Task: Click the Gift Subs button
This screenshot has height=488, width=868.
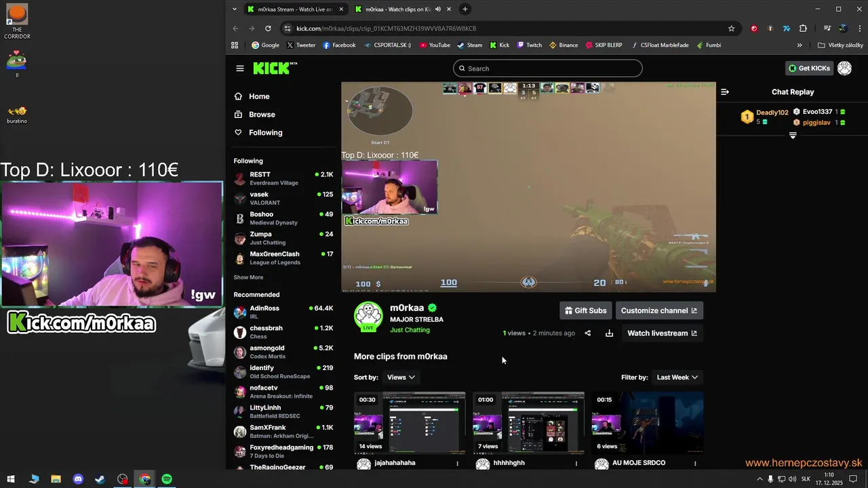Action: point(586,310)
